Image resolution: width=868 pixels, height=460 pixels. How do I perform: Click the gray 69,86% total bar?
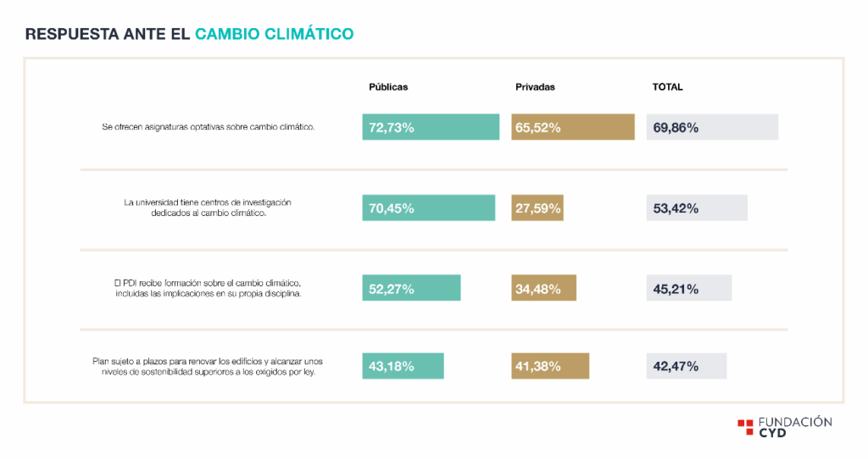712,127
